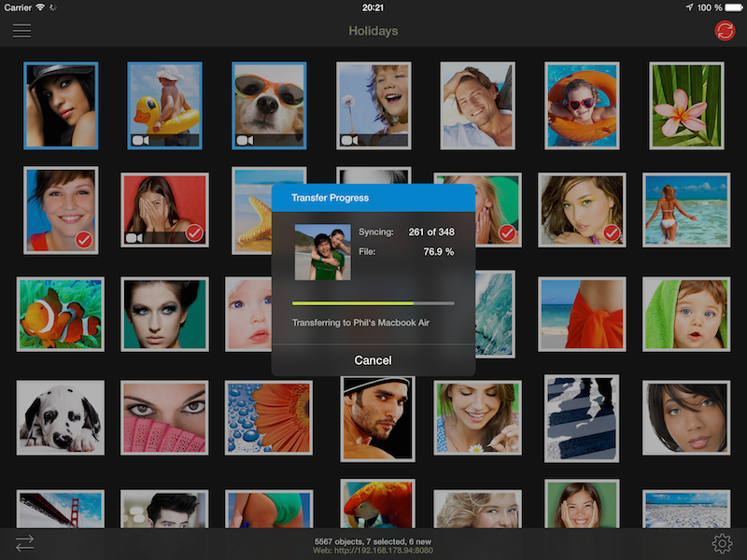The width and height of the screenshot is (747, 560).
Task: Open the hamburger menu
Action: (21, 31)
